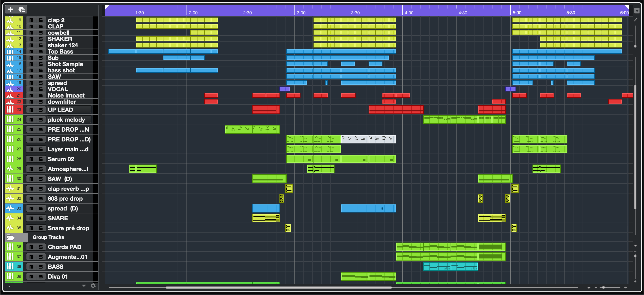644x295 pixels.
Task: Select the Top Bass instrument track icon
Action: coord(10,52)
